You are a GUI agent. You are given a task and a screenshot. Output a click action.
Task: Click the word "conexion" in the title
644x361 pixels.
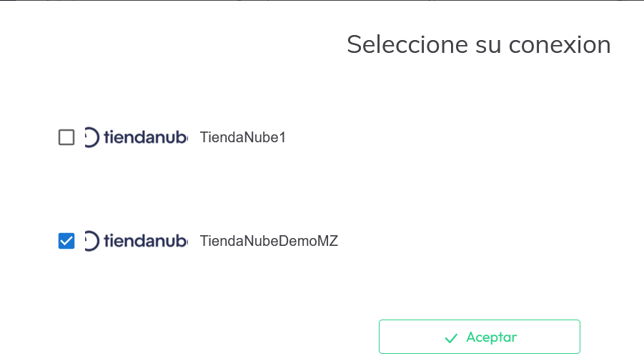pyautogui.click(x=560, y=44)
